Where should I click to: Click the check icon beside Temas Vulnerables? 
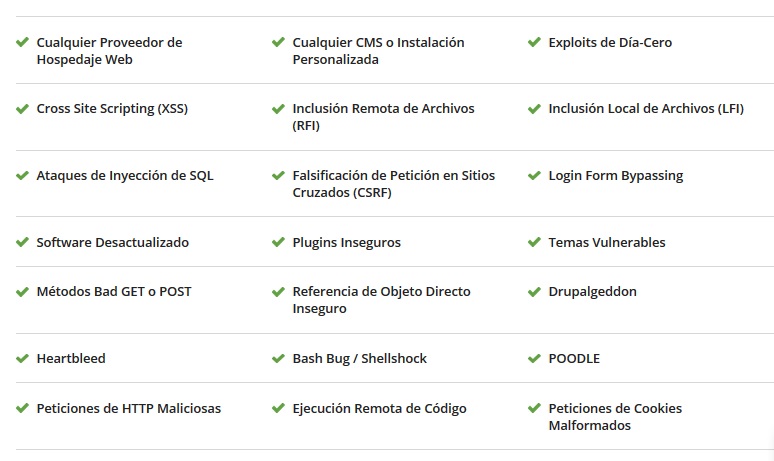(534, 242)
